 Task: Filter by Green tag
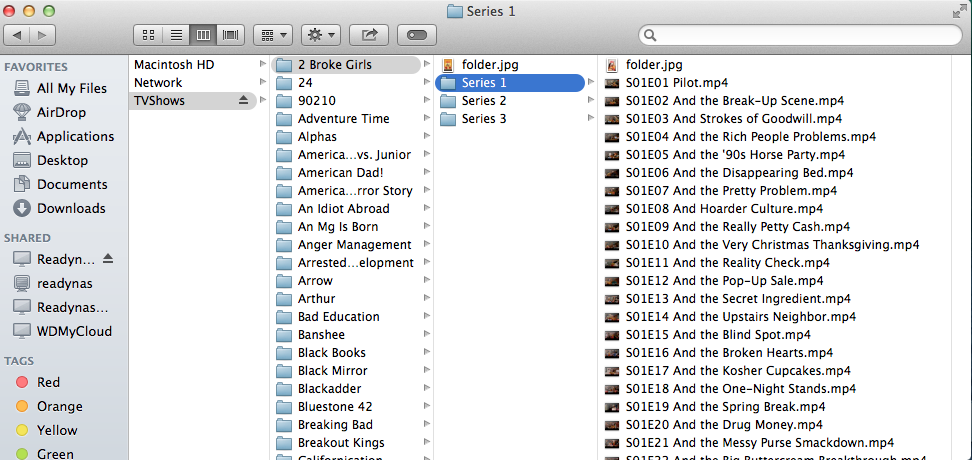point(45,454)
